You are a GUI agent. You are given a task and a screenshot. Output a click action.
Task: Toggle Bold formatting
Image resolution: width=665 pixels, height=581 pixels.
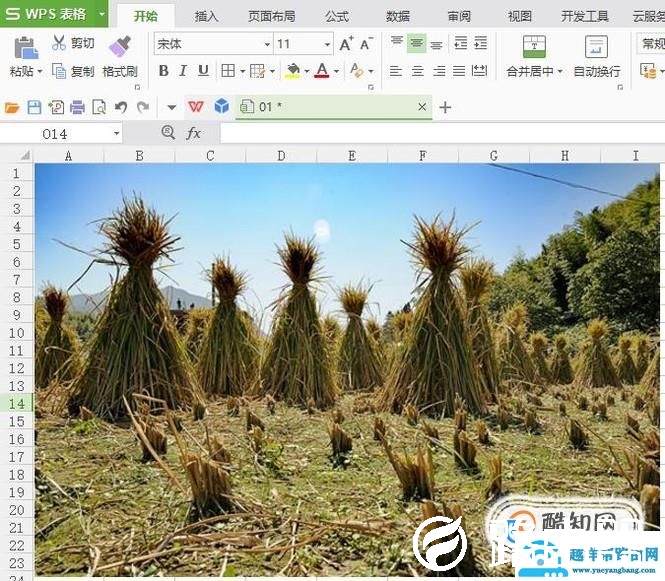(x=164, y=71)
